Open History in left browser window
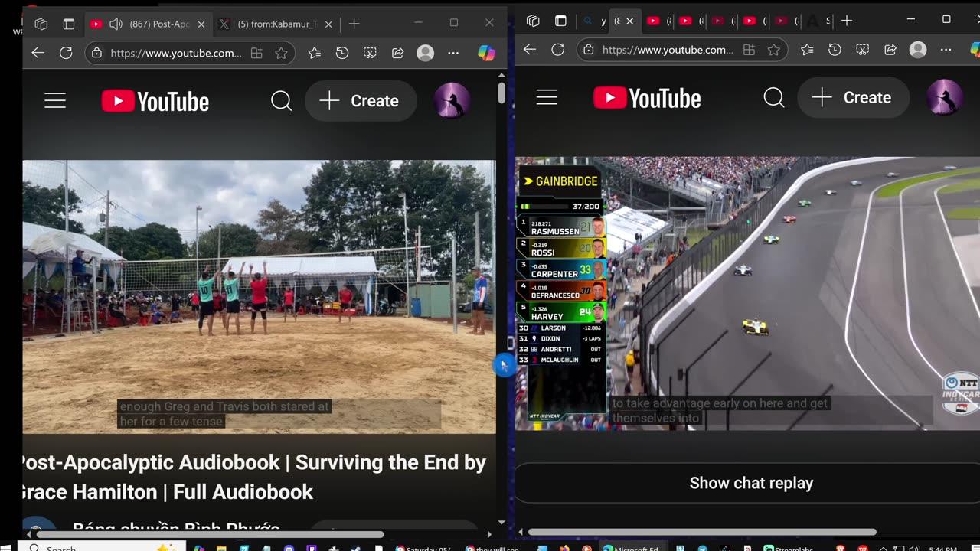Image resolution: width=980 pixels, height=551 pixels. click(342, 53)
